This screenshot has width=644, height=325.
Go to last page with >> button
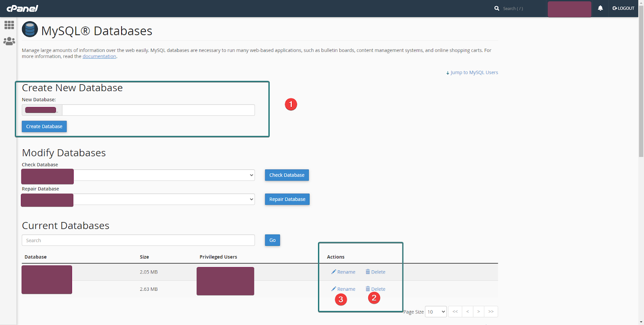pos(491,312)
